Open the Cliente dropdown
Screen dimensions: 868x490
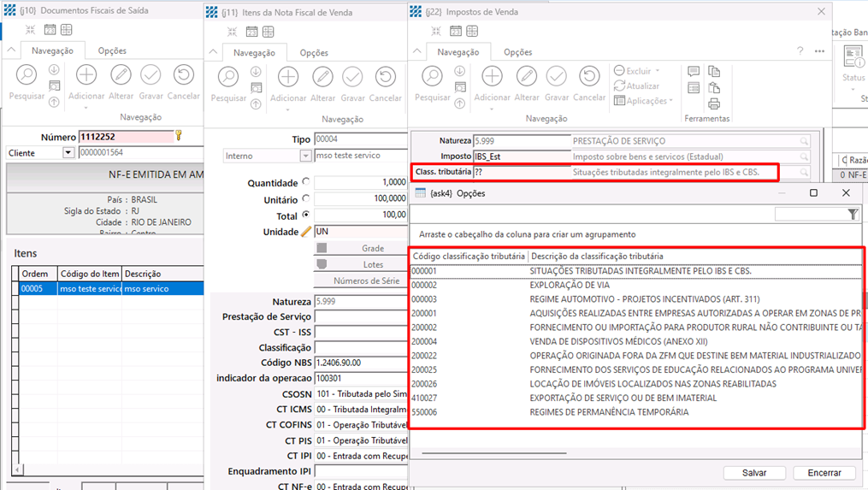pyautogui.click(x=68, y=153)
